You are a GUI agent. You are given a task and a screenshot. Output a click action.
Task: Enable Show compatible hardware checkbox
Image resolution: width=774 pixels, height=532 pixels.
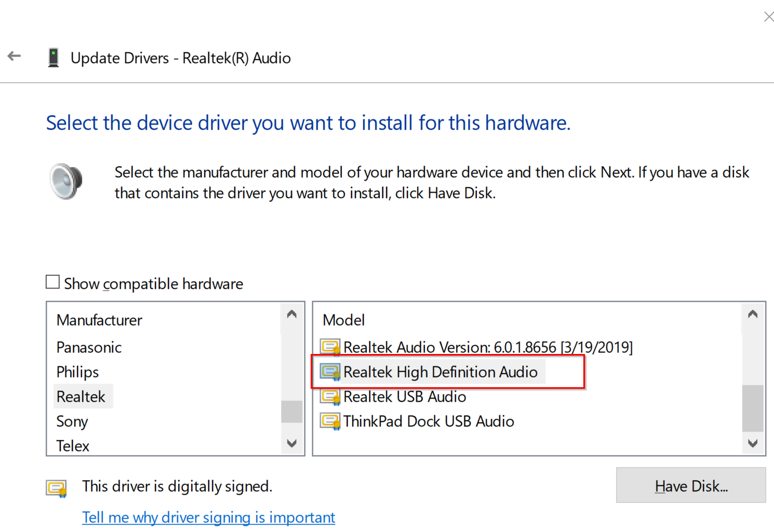(x=52, y=282)
